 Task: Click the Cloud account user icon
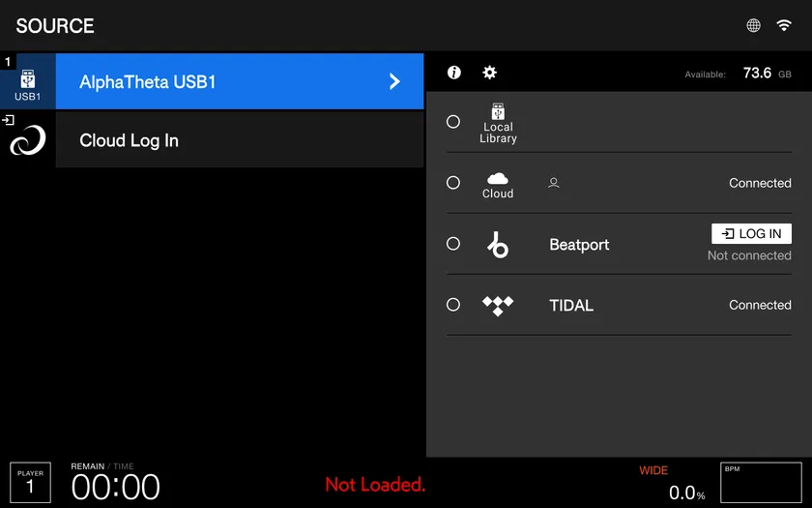pos(554,183)
